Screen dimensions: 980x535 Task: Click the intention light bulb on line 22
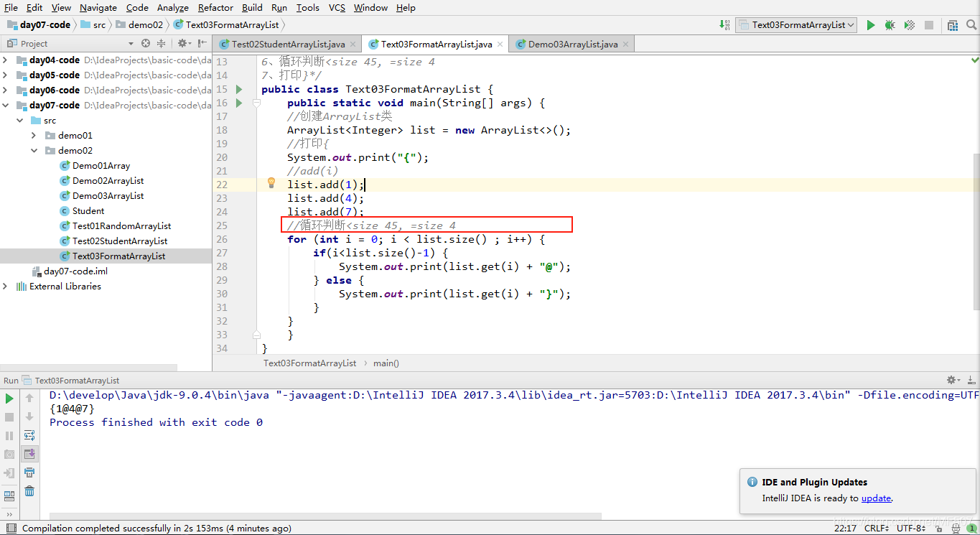[x=271, y=184]
